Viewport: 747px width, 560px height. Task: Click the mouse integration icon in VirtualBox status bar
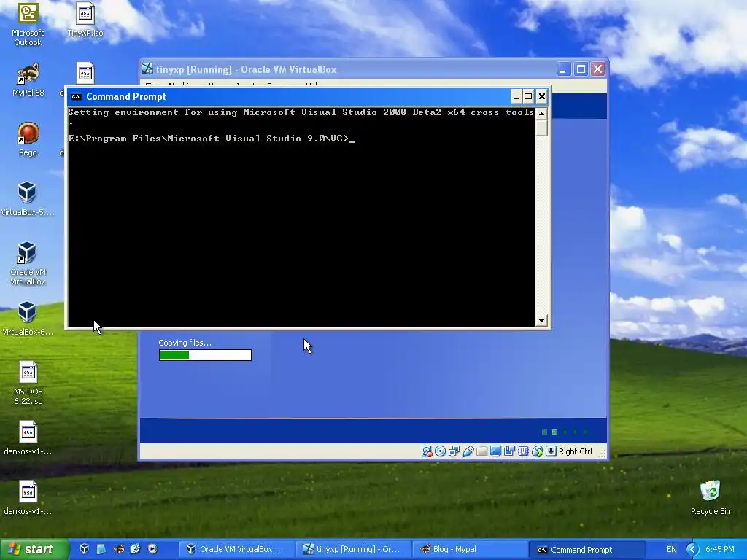point(538,451)
